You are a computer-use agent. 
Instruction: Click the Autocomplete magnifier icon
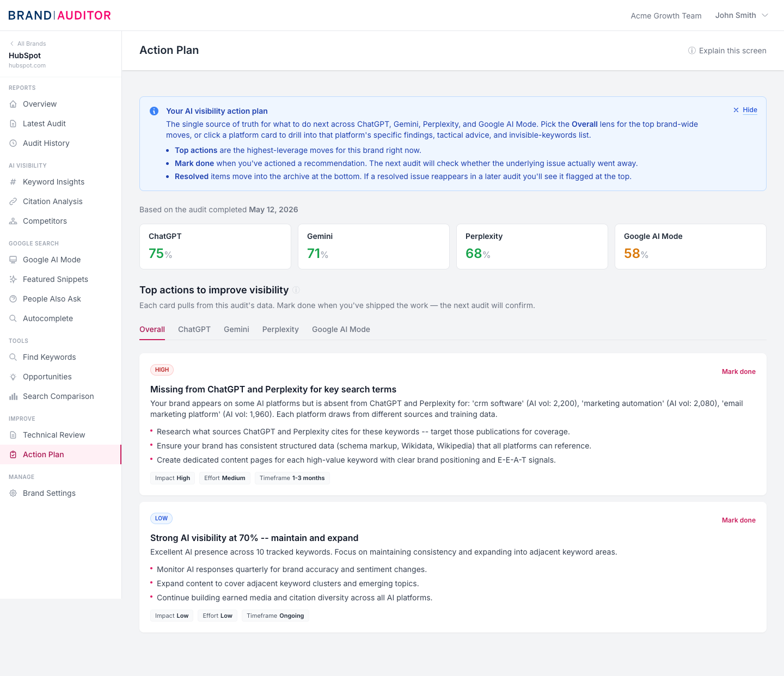[13, 318]
